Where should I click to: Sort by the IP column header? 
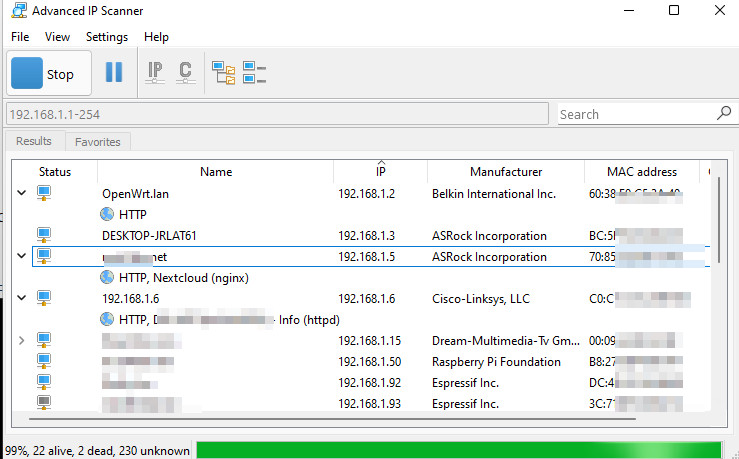click(381, 172)
